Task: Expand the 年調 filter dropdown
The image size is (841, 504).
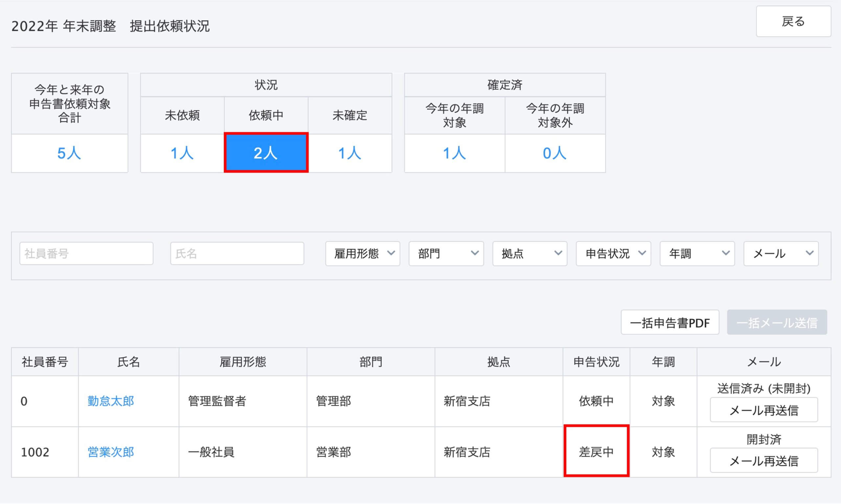Action: point(697,253)
